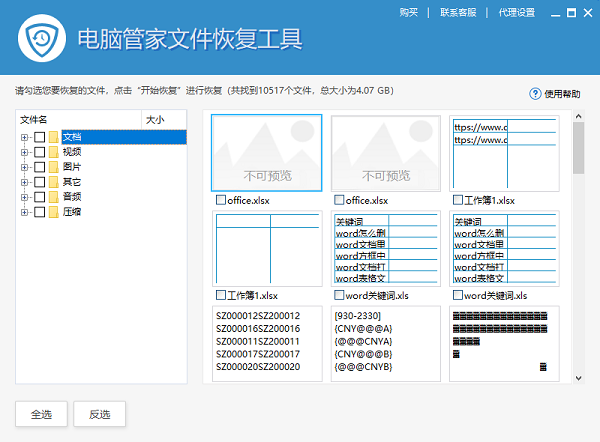
Task: Expand the 图片 tree node
Action: tap(24, 167)
